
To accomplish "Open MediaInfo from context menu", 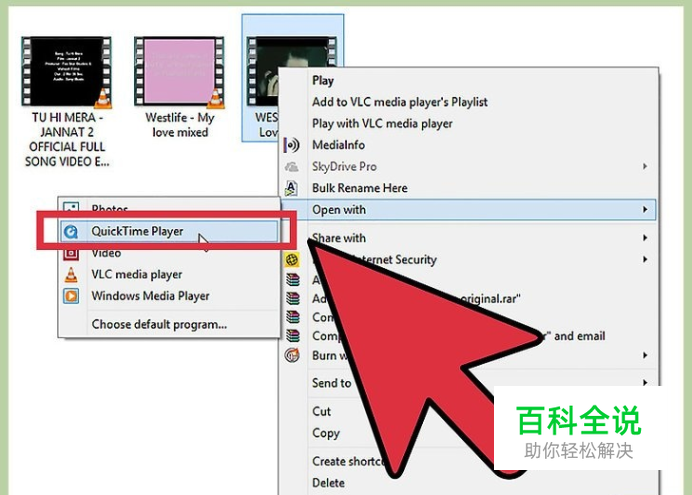I will click(338, 145).
